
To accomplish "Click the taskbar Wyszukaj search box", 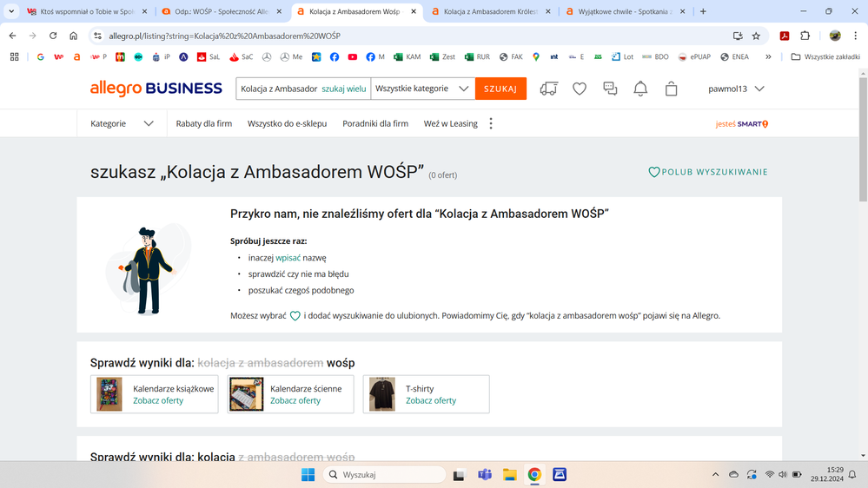I will click(x=384, y=474).
